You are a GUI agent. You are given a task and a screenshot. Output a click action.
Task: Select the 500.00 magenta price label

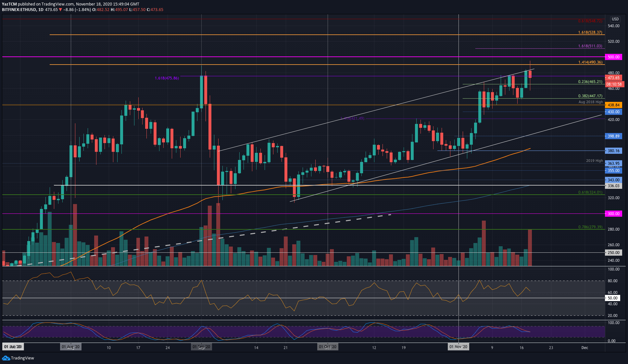[x=614, y=57]
